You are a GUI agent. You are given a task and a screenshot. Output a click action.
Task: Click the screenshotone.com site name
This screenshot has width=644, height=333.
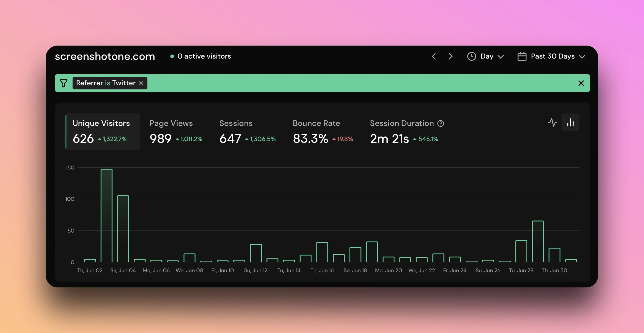point(105,56)
